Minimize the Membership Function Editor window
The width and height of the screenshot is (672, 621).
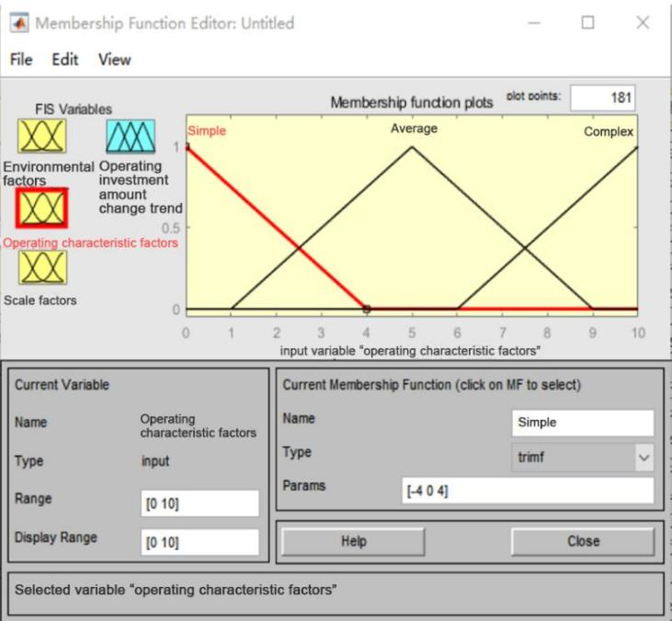[x=534, y=22]
